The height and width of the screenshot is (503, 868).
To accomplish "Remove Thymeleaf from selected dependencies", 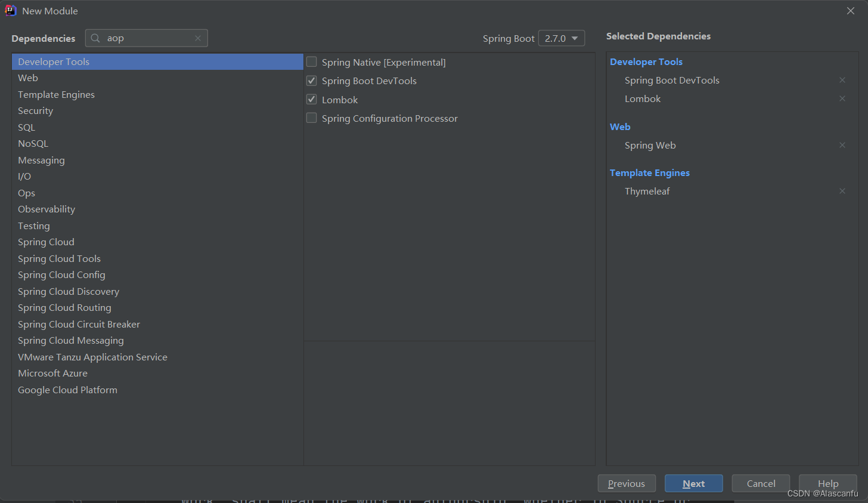I will [x=842, y=191].
